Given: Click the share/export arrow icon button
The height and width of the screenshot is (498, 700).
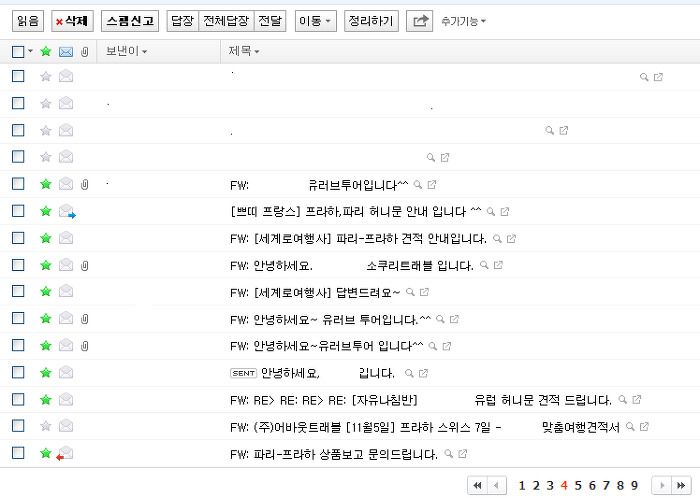Looking at the screenshot, I should tap(419, 21).
